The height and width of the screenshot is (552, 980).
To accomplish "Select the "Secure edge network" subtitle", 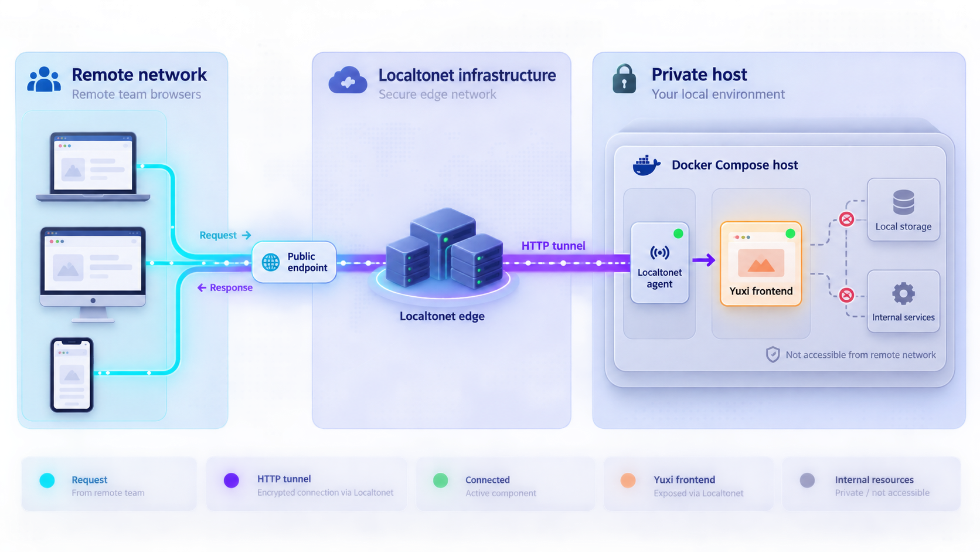I will click(437, 94).
